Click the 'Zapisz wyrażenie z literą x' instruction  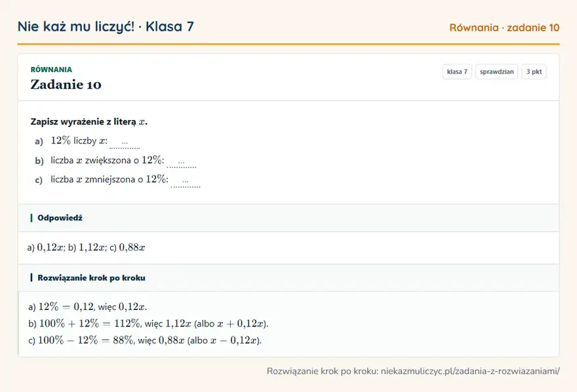(x=89, y=122)
